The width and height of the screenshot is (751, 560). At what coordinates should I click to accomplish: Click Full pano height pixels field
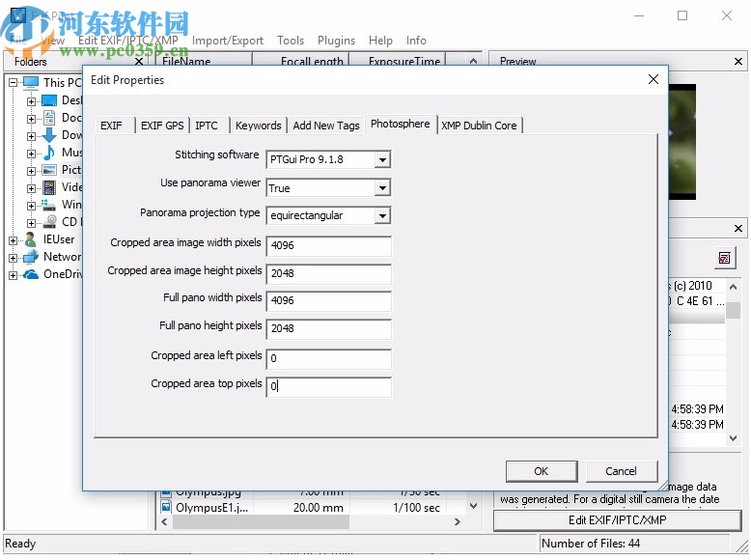coord(328,328)
